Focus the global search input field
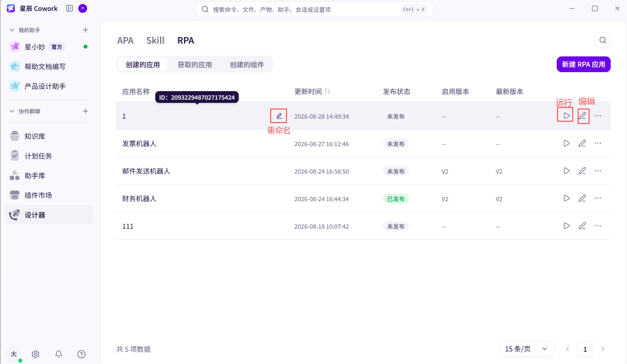627x364 pixels. tap(314, 9)
